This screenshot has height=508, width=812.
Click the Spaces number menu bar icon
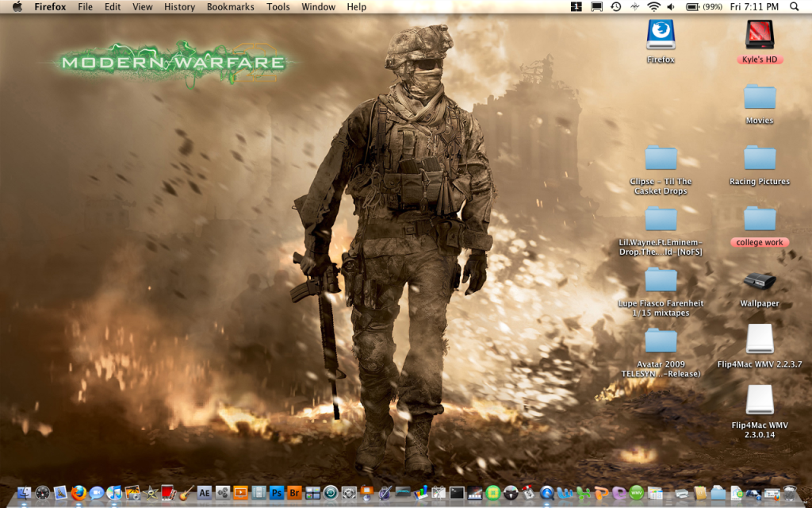click(x=576, y=6)
